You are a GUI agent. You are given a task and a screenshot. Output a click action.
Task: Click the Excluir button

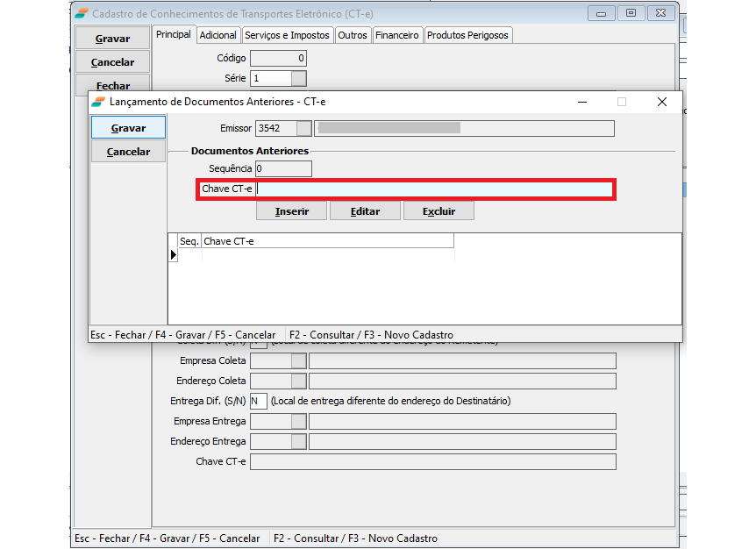[439, 211]
